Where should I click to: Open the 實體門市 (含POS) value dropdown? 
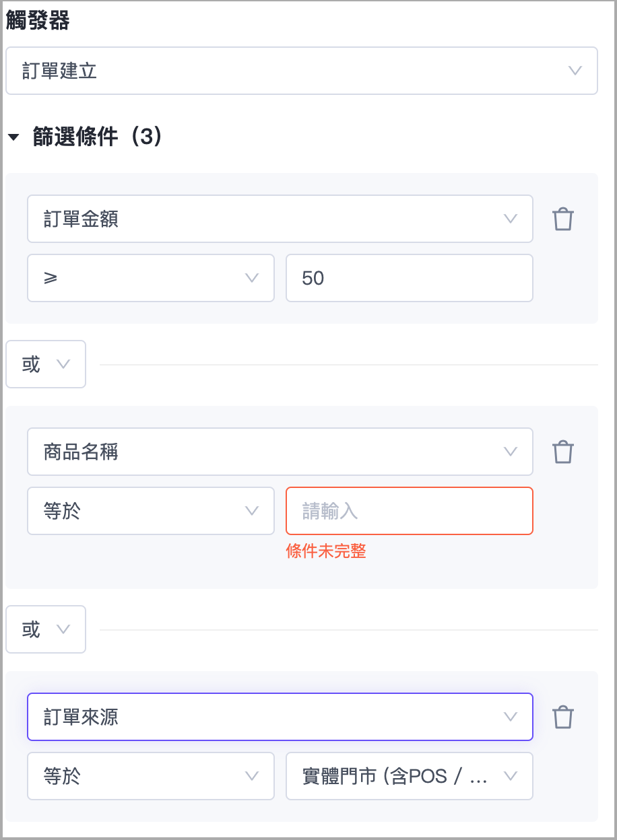pyautogui.click(x=409, y=776)
